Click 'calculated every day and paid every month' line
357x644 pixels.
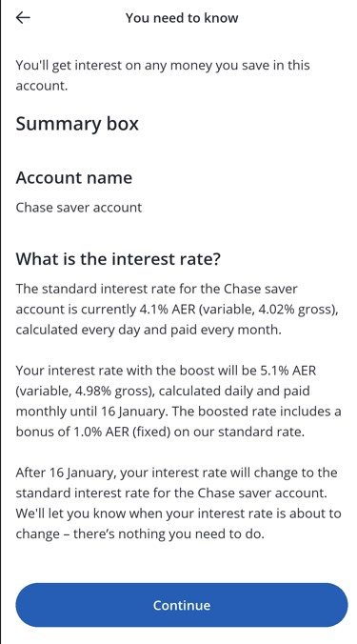[149, 330]
